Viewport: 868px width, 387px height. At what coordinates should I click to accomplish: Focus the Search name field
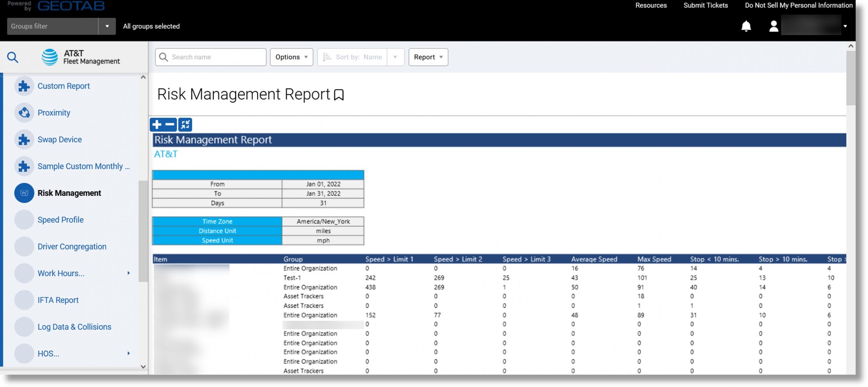point(211,57)
